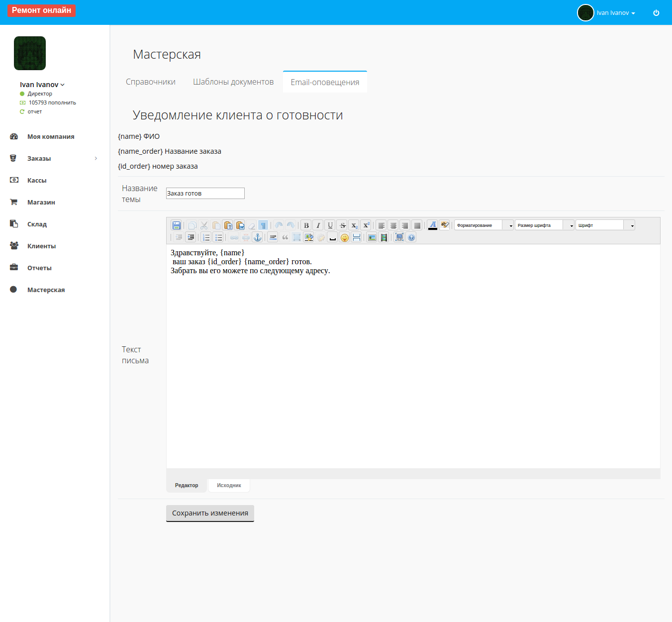The image size is (672, 622).
Task: Toggle strikethrough formatting
Action: (x=342, y=225)
